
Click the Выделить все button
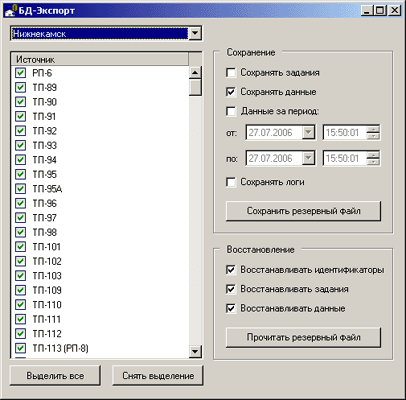(x=55, y=376)
